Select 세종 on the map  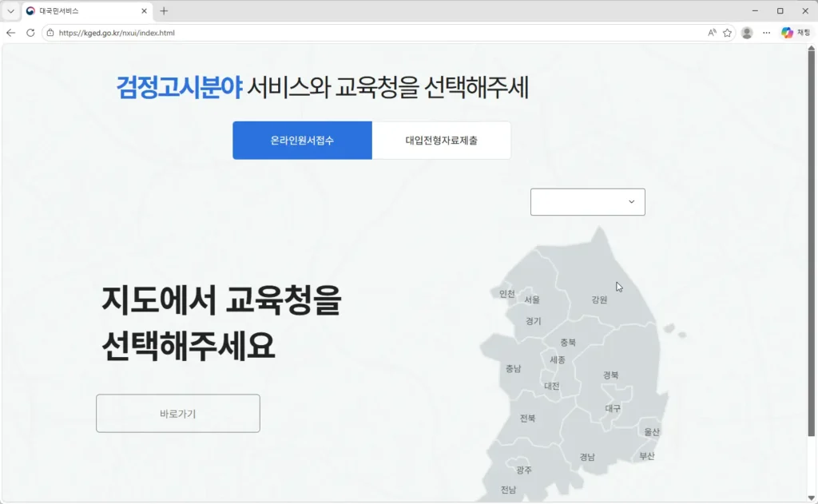tap(558, 360)
